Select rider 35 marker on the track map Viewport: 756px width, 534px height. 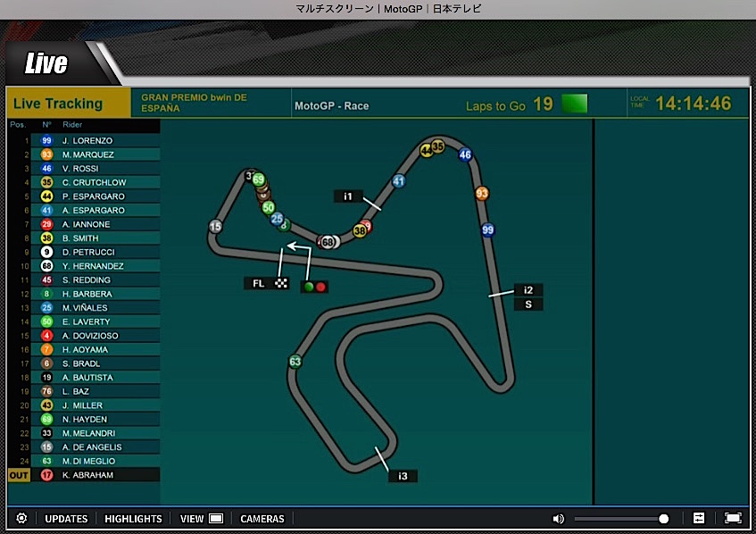point(437,146)
